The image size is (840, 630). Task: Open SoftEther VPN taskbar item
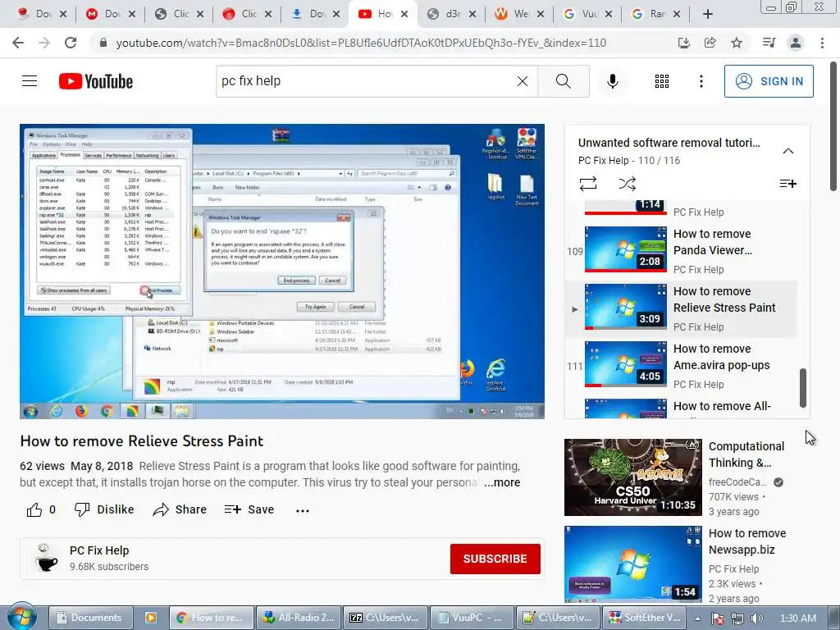tap(645, 618)
